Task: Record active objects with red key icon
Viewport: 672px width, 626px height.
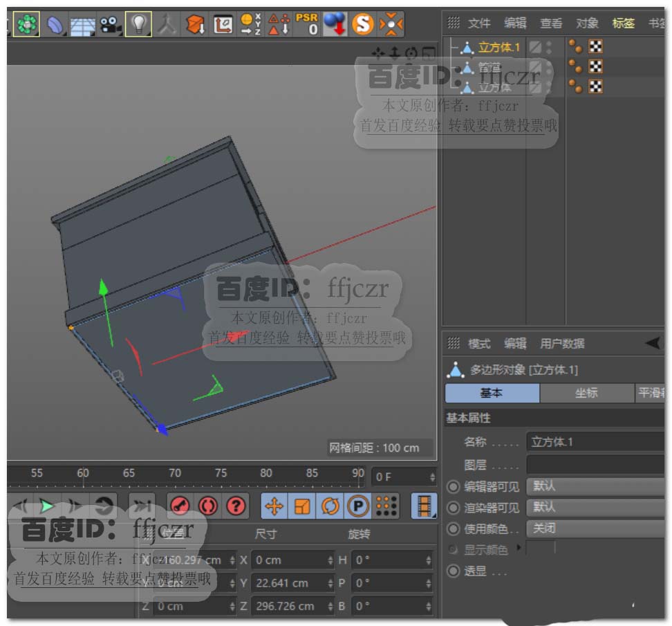Action: 180,506
